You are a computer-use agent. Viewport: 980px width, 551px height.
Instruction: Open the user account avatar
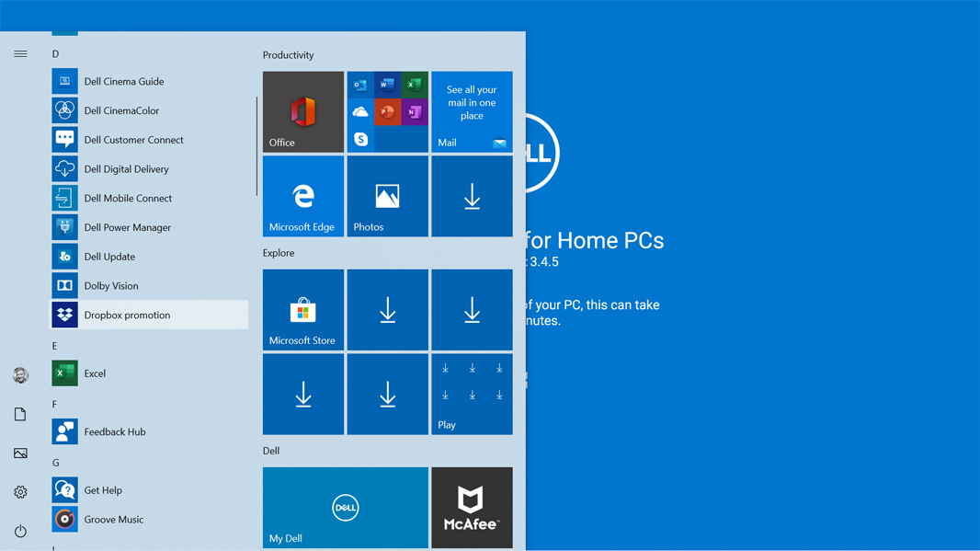pos(20,375)
